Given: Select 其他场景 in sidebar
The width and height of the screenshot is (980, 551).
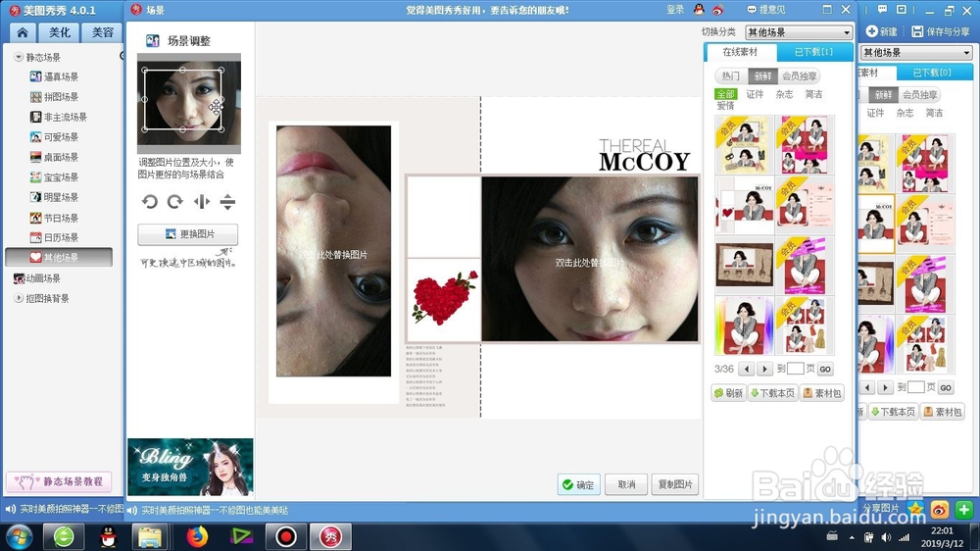Looking at the screenshot, I should click(x=59, y=257).
